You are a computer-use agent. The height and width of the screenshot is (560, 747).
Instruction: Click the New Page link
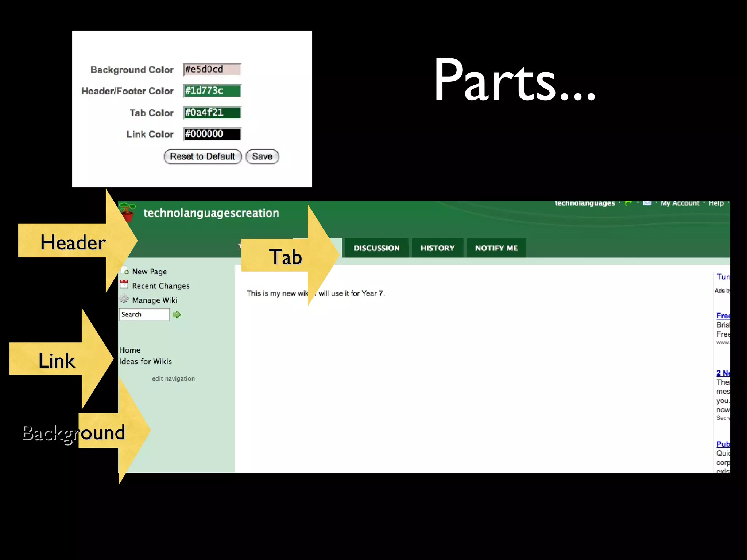click(x=150, y=272)
